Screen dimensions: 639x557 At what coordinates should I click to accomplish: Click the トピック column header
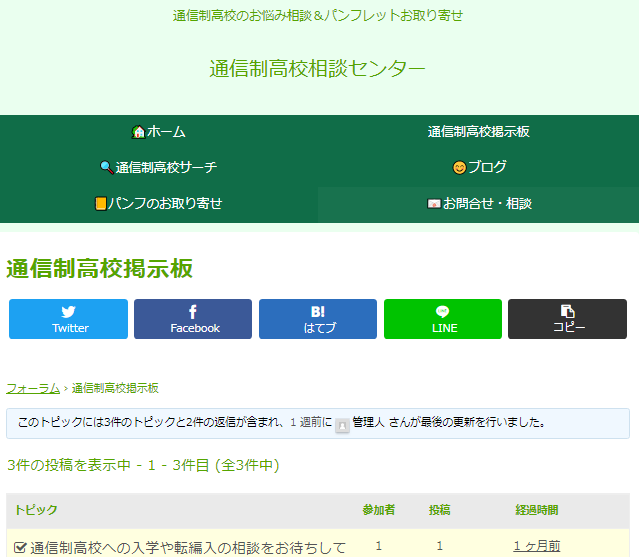36,510
